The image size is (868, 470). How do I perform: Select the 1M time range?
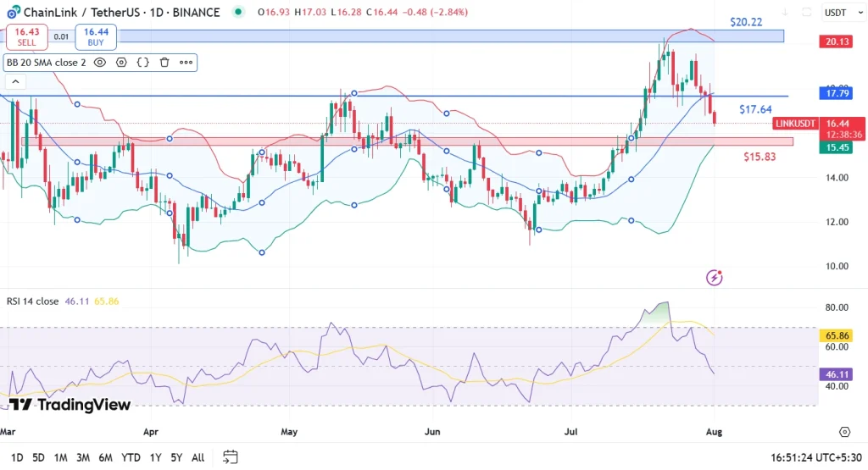point(60,457)
